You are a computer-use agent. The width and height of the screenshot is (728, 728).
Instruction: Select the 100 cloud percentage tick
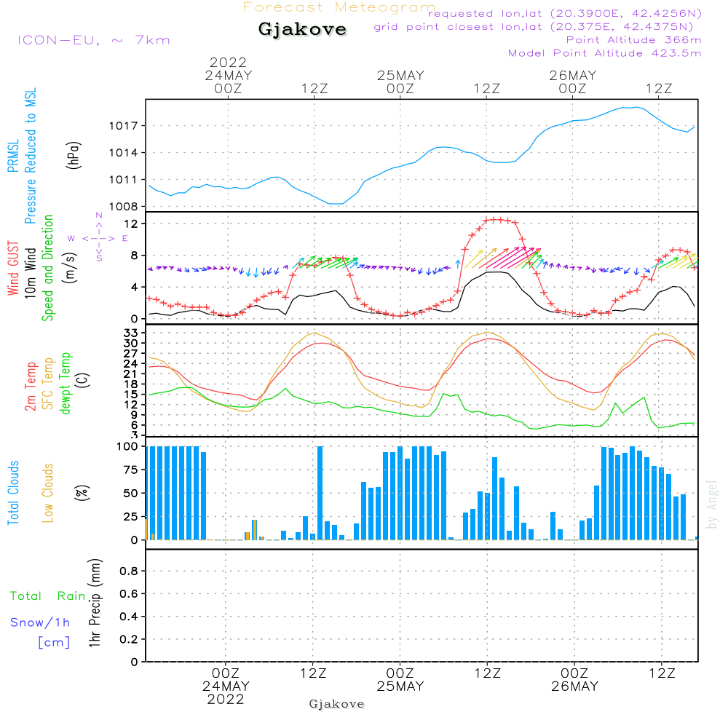127,447
